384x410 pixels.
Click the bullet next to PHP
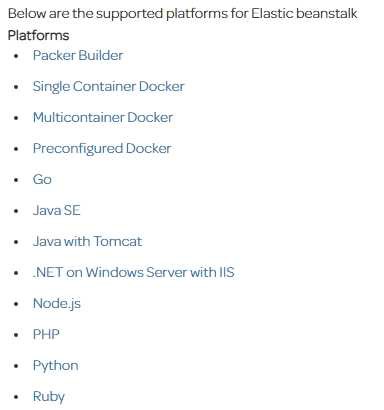click(x=16, y=335)
